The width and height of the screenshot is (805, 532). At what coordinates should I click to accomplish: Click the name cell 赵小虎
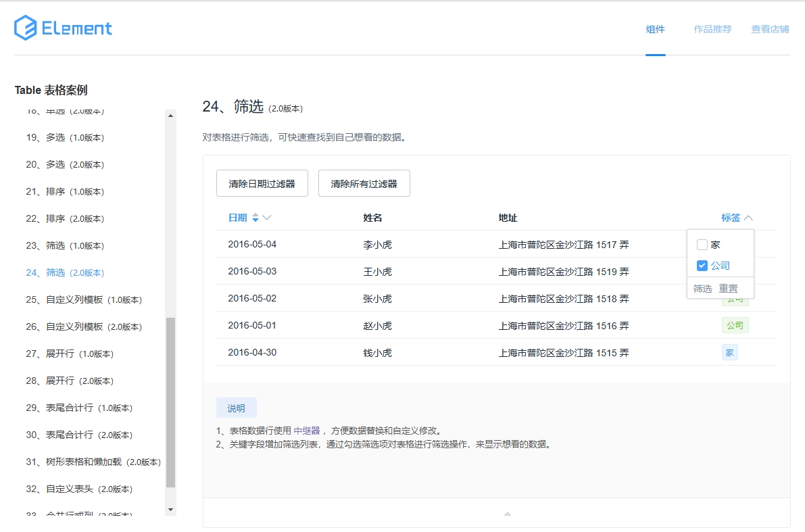pos(377,326)
